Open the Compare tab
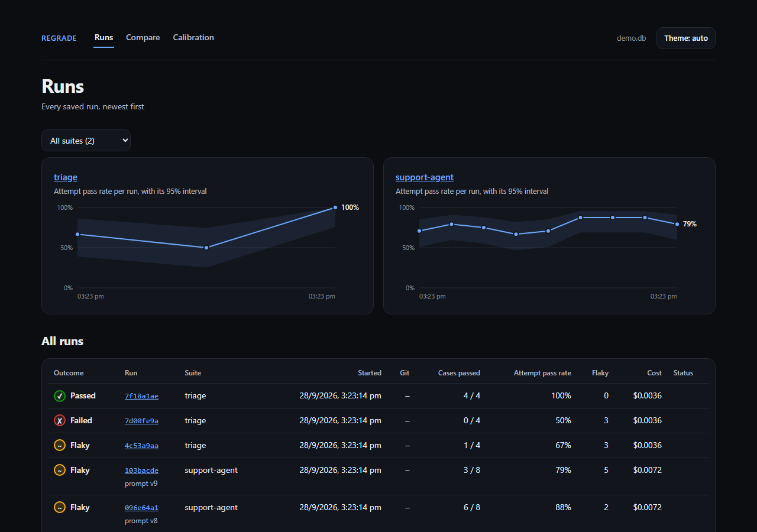 click(x=143, y=38)
